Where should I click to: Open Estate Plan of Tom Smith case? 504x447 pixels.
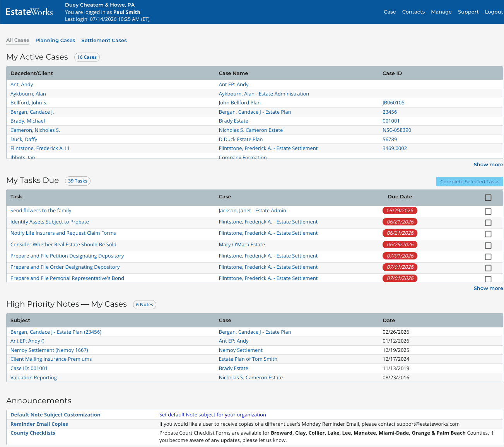coord(248,359)
